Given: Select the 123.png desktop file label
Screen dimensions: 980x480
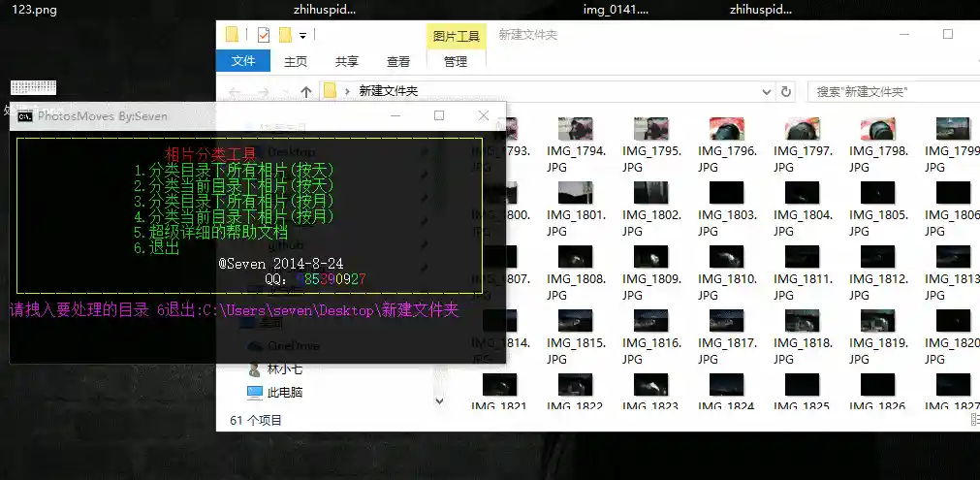Looking at the screenshot, I should 34,10.
